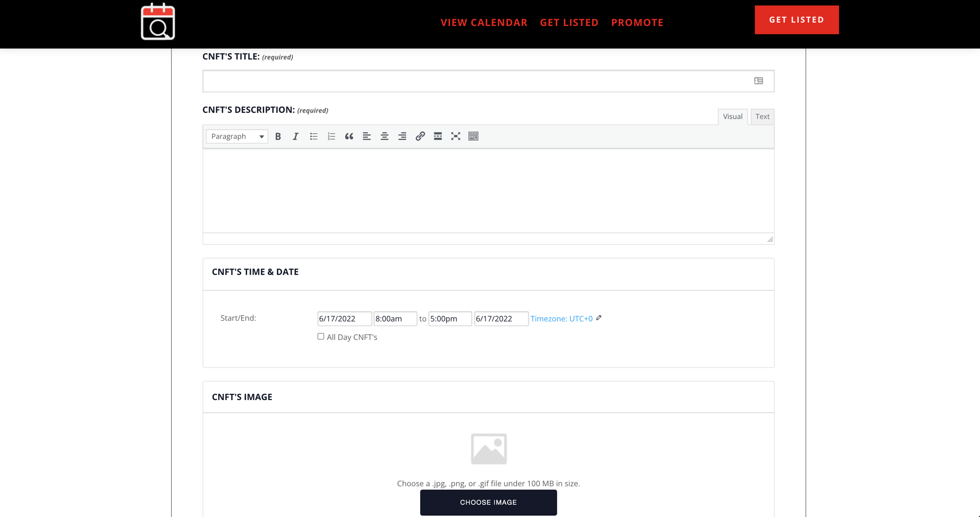Enter fullscreen distraction-free editor mode
The width and height of the screenshot is (980, 517).
pyautogui.click(x=456, y=136)
